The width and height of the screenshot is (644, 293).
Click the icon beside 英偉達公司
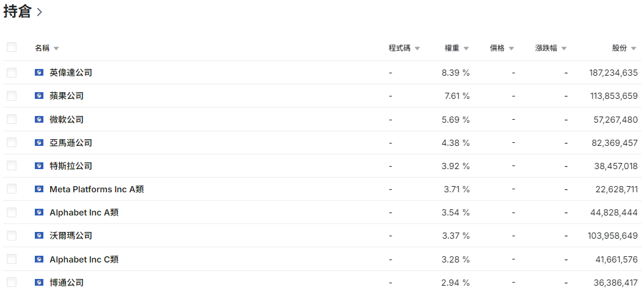39,73
